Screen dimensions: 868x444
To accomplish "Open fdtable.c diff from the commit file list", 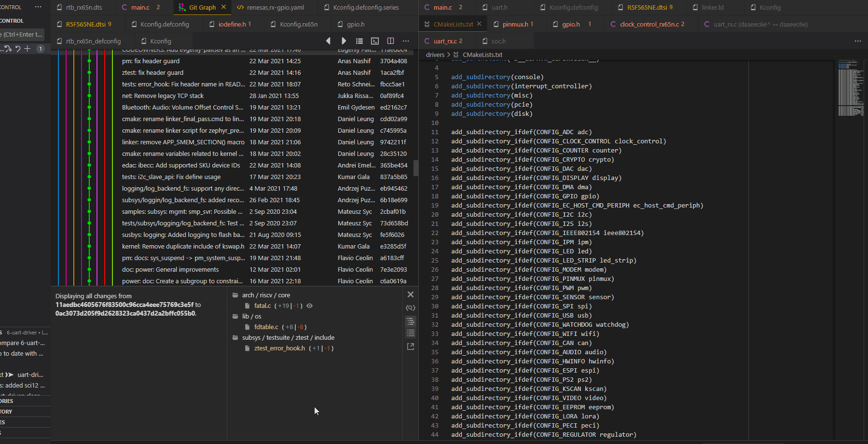I will coord(266,327).
